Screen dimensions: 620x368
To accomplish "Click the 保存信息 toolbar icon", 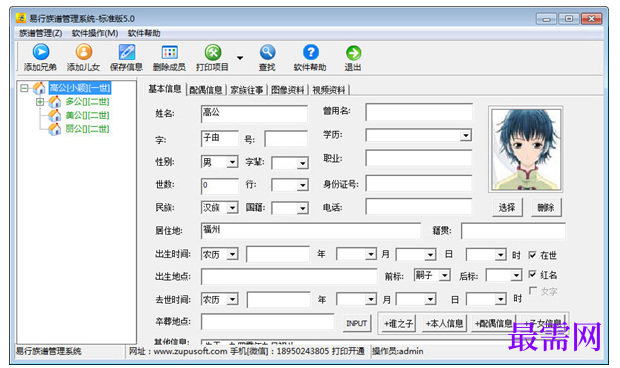I will tap(127, 52).
